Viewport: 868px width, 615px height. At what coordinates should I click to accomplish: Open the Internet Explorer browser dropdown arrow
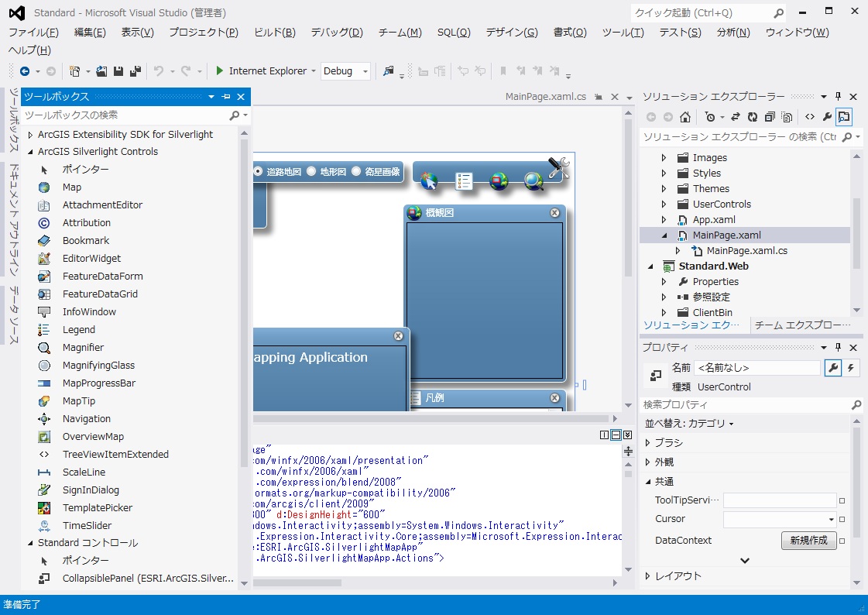[x=314, y=70]
